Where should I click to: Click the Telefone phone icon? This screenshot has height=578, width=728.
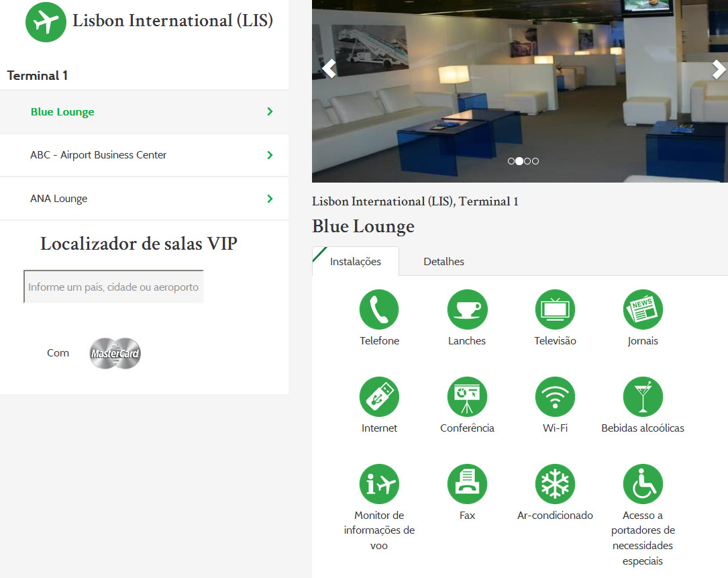(379, 309)
